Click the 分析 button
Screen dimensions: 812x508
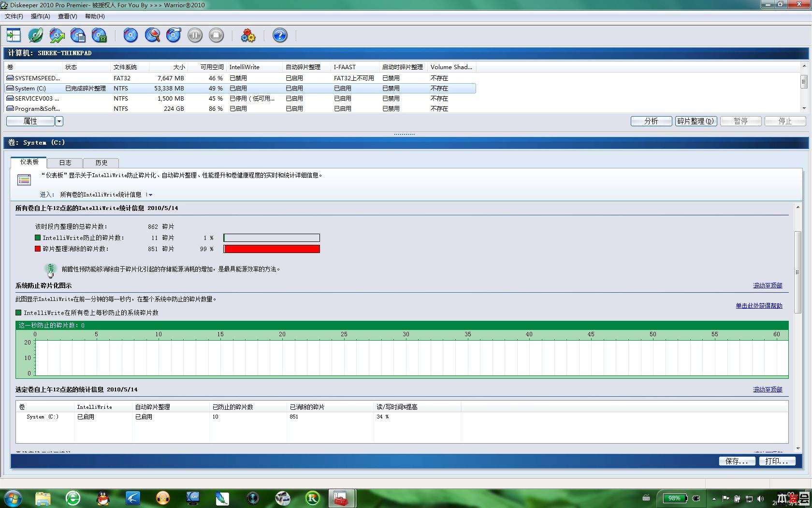[x=651, y=121]
